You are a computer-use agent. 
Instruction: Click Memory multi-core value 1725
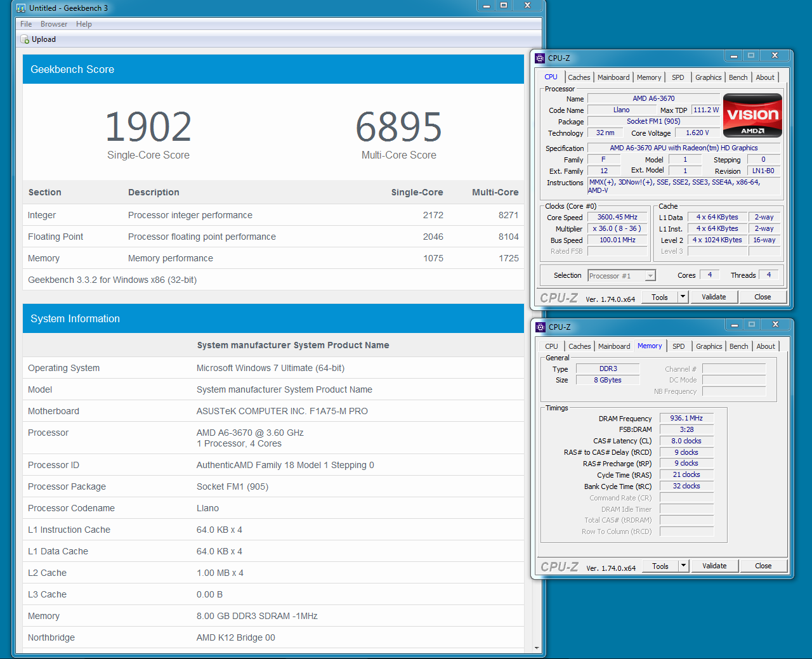(509, 258)
